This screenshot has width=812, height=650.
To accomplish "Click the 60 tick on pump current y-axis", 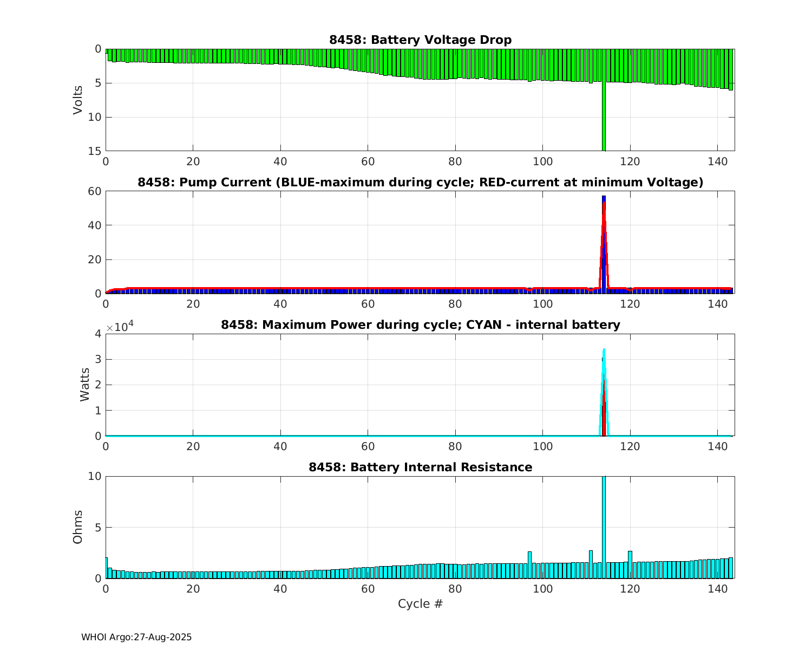I will (95, 191).
